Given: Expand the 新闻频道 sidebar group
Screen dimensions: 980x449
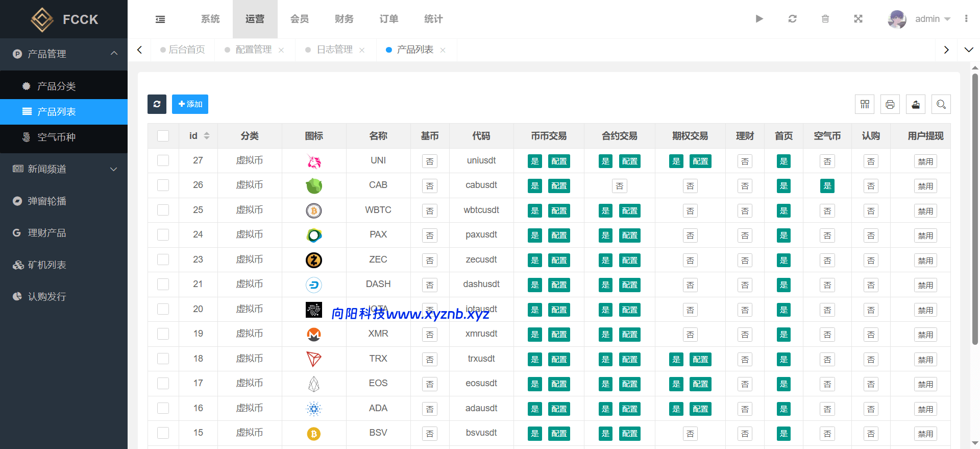Looking at the screenshot, I should pyautogui.click(x=64, y=169).
